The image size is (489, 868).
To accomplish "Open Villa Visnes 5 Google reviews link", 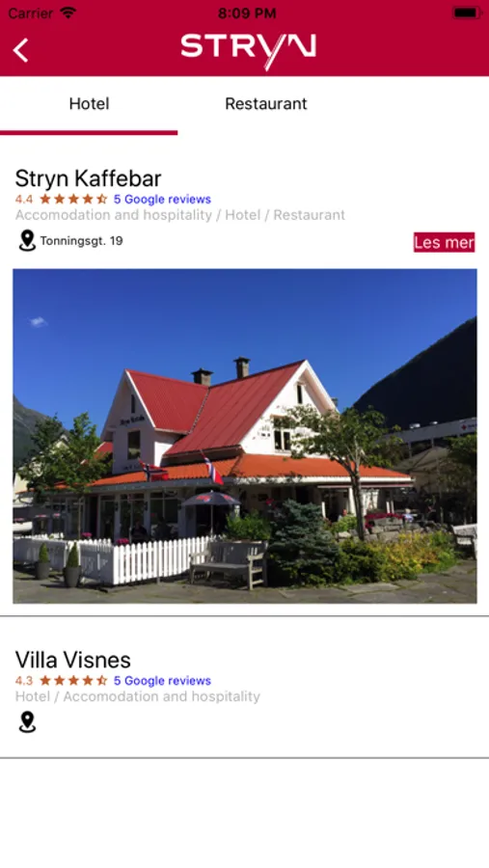I will tap(162, 681).
